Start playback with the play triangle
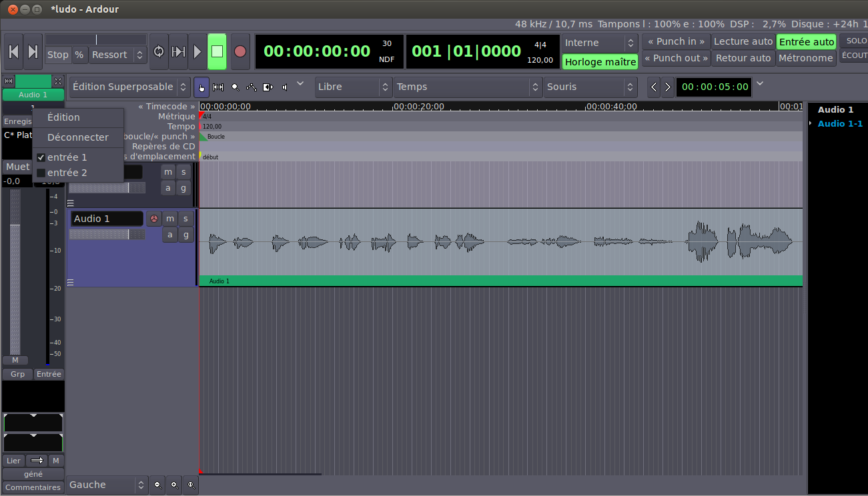The width and height of the screenshot is (868, 496). (197, 51)
